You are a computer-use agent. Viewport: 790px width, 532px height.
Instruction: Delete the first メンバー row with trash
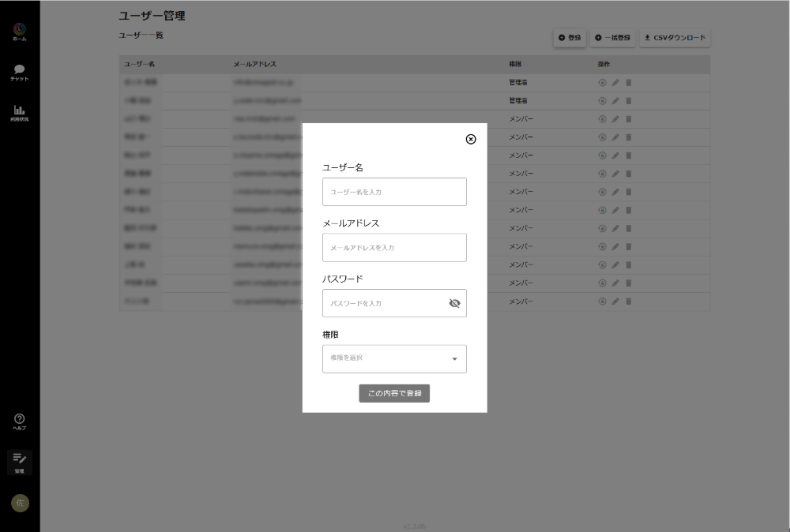628,118
